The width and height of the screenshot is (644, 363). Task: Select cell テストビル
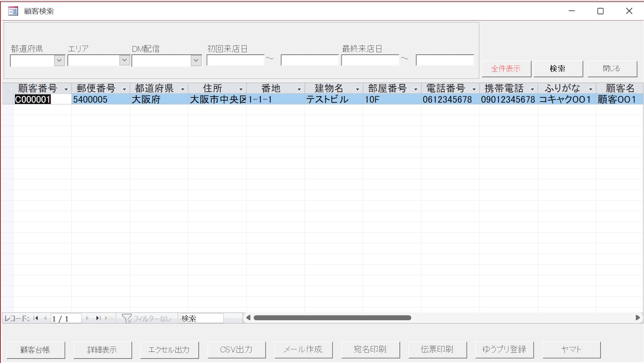(334, 99)
